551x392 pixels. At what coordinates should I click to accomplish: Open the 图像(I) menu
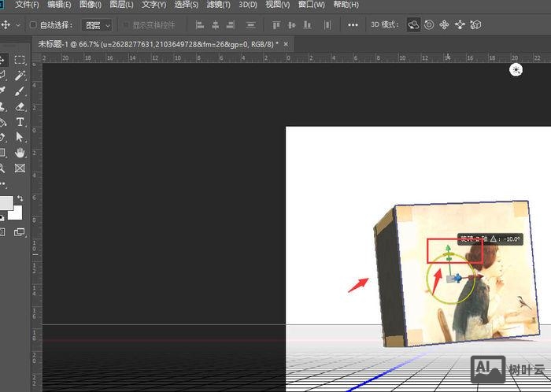(x=91, y=5)
